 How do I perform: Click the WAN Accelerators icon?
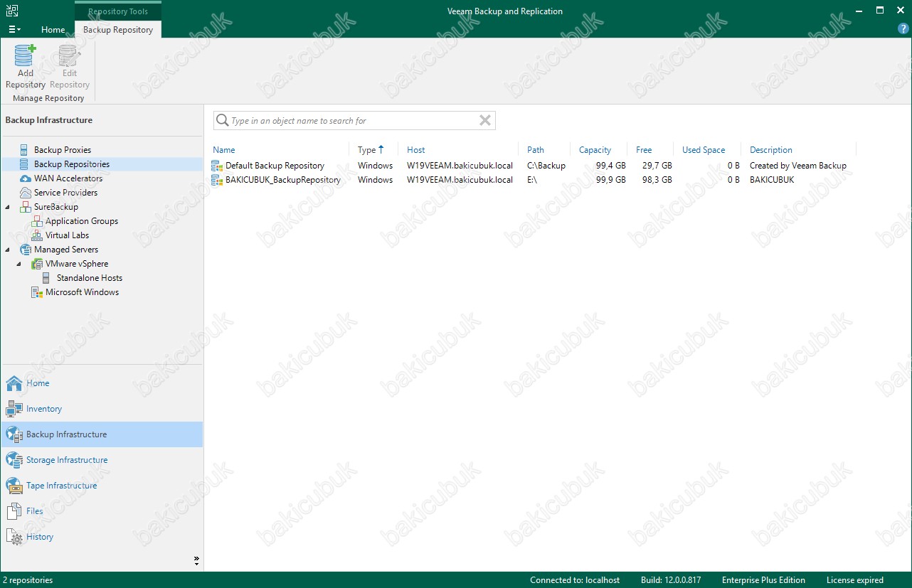coord(25,178)
